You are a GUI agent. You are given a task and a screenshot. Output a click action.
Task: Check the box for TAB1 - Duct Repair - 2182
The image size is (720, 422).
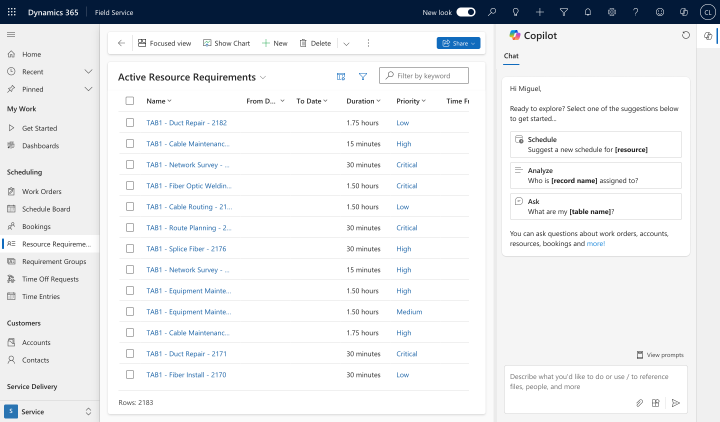130,123
